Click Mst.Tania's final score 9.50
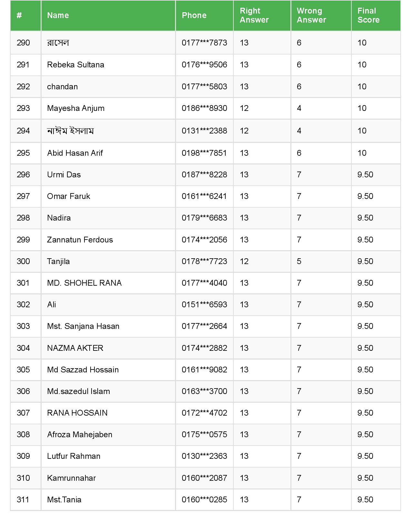 365,500
